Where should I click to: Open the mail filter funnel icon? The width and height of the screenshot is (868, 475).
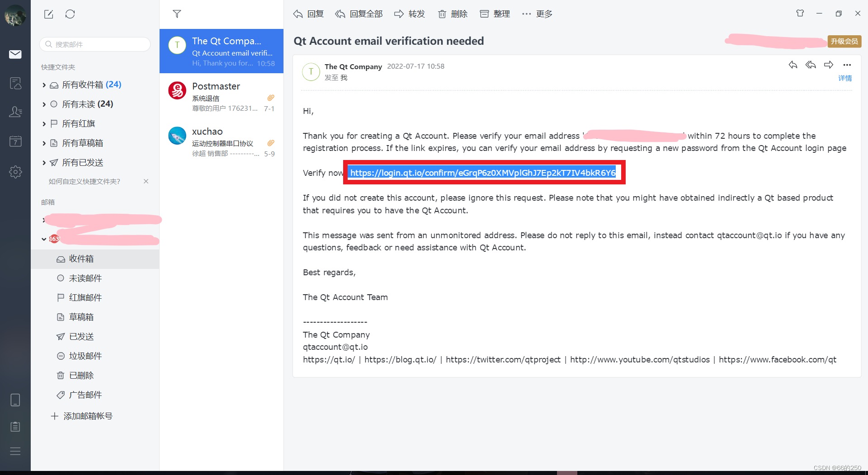click(177, 14)
